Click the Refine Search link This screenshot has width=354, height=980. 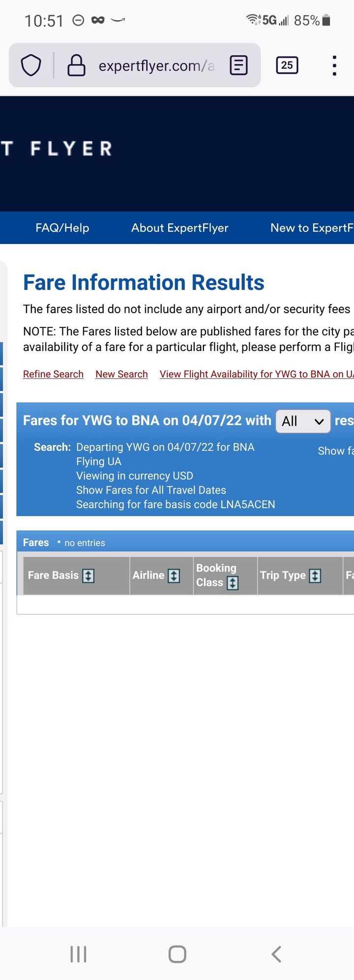click(53, 374)
